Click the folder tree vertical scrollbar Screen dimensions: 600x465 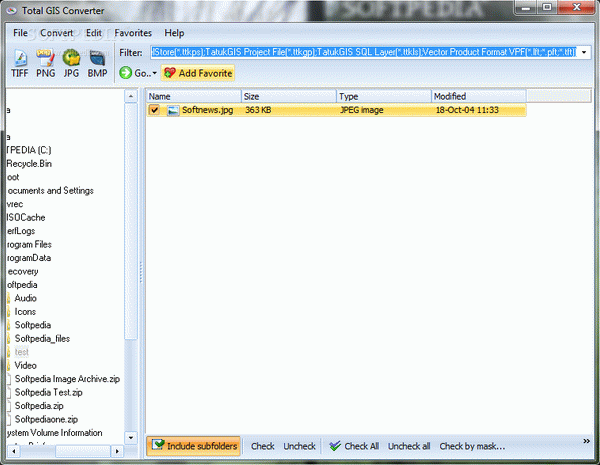coord(130,250)
